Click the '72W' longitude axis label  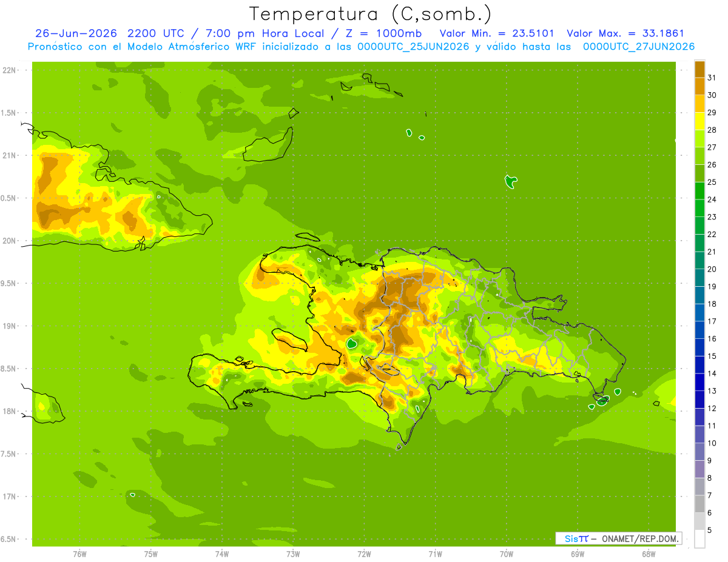(x=364, y=554)
